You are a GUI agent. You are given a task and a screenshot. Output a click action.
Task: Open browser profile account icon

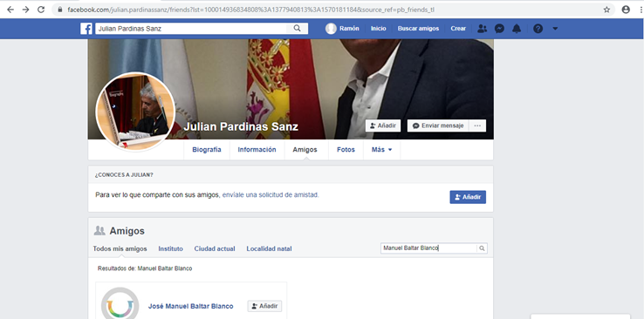[x=626, y=10]
